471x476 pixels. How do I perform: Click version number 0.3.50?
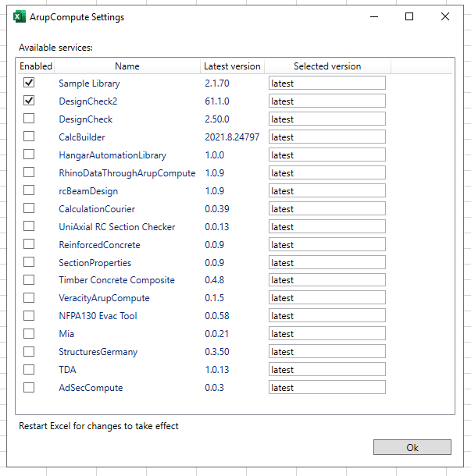point(217,351)
